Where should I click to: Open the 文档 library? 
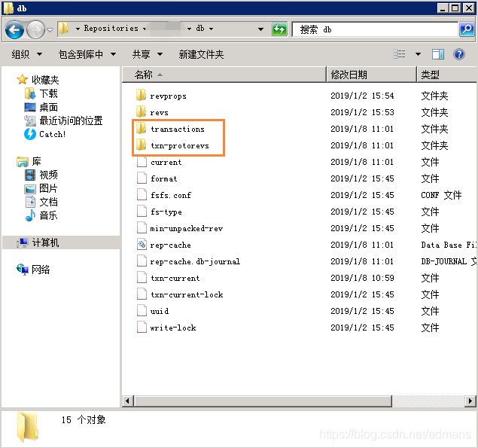pyautogui.click(x=48, y=202)
